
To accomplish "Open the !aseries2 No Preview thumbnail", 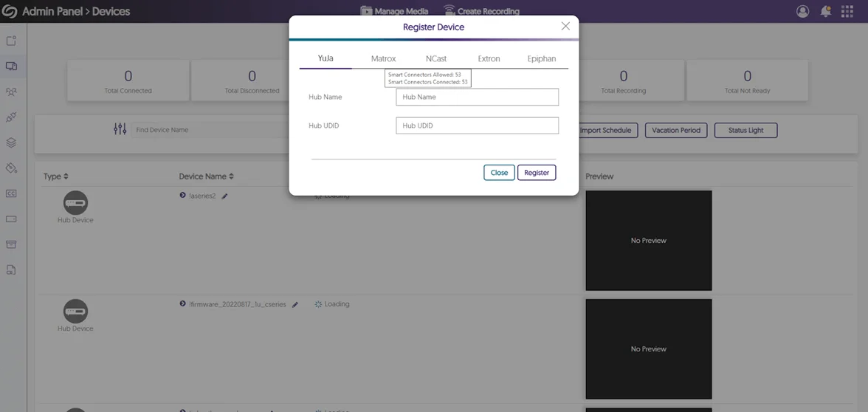I will pos(649,241).
